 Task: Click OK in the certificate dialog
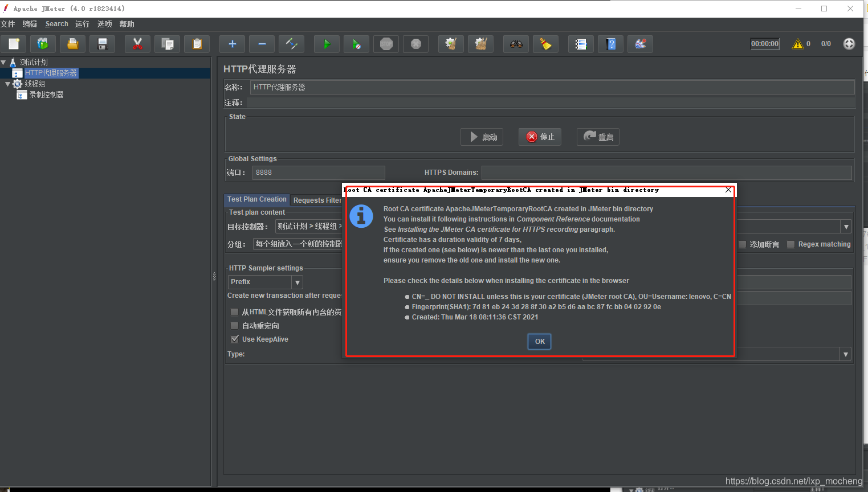pyautogui.click(x=539, y=341)
